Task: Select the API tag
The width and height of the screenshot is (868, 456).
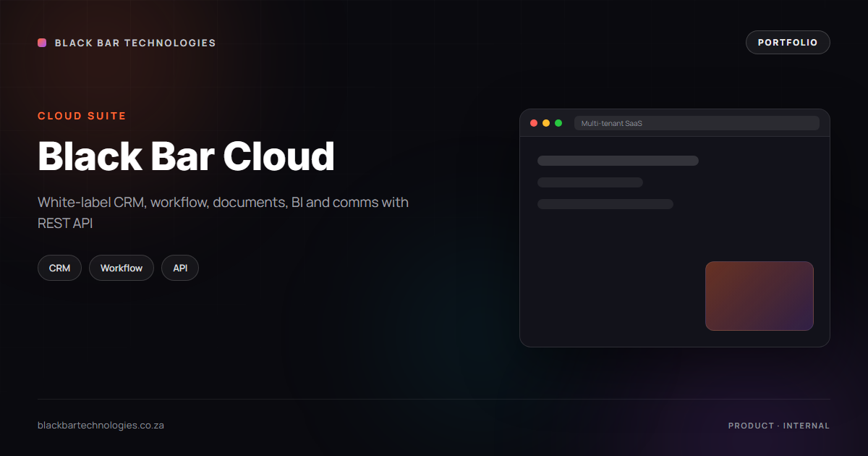Action: tap(180, 268)
